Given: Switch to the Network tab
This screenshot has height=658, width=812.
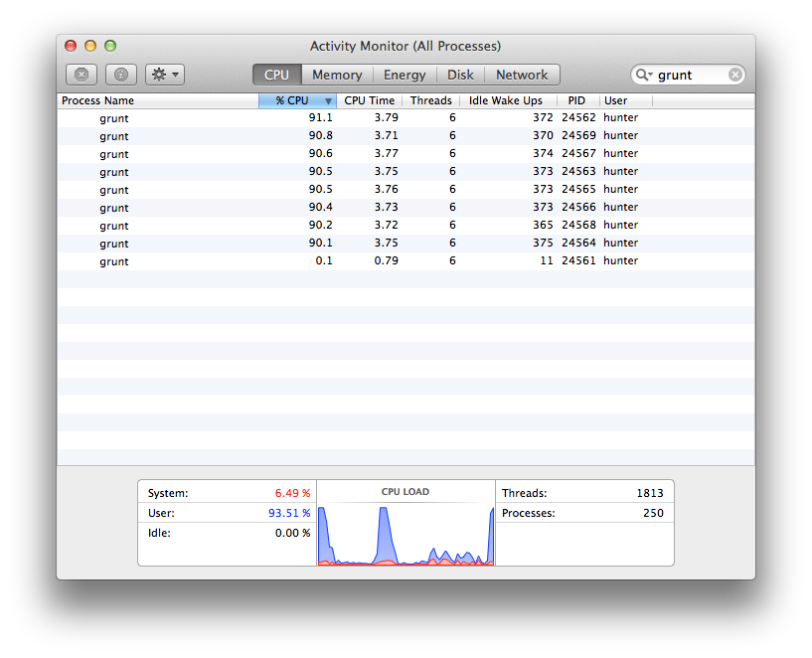Looking at the screenshot, I should [522, 75].
